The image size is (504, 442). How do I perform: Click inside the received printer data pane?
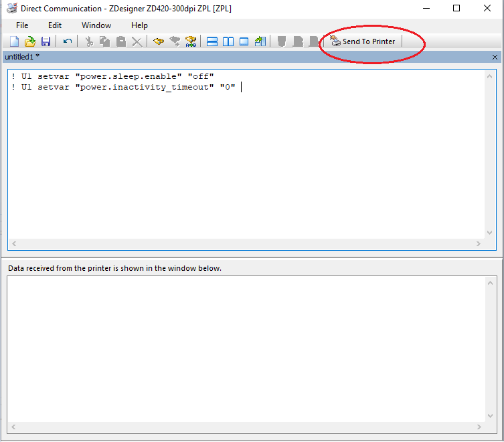pos(248,348)
